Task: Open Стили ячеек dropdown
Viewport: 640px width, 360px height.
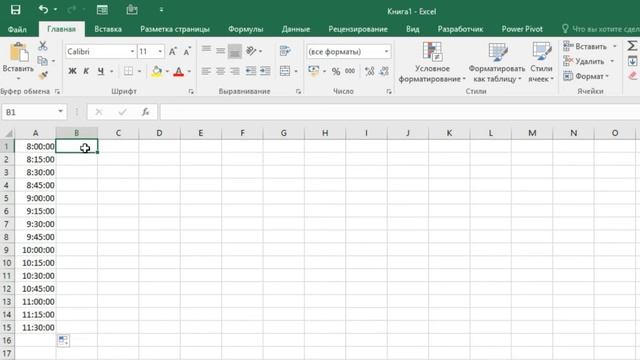Action: (x=541, y=63)
